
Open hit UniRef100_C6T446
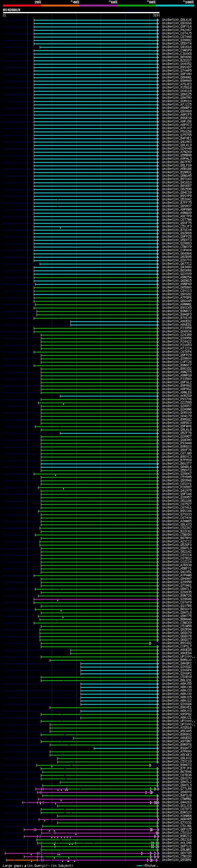(x=177, y=37)
